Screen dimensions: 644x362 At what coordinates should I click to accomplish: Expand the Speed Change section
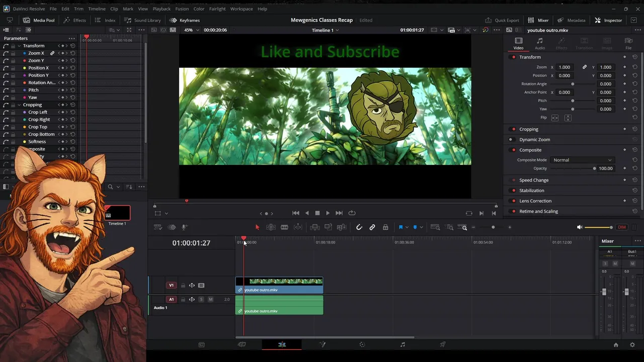534,180
